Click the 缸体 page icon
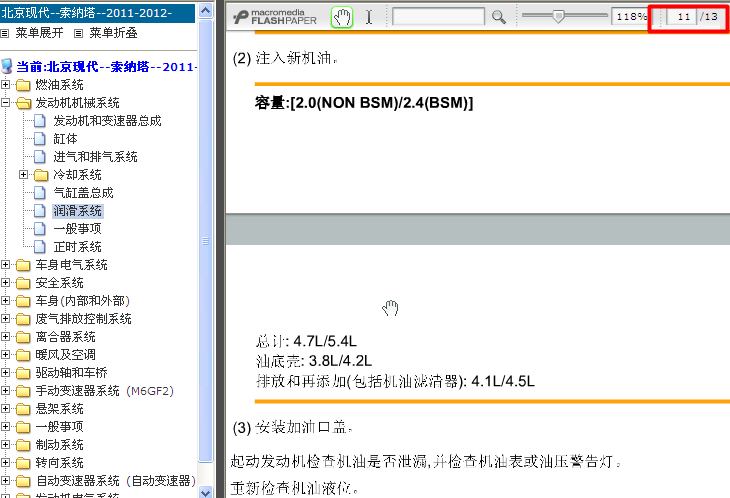 click(x=40, y=139)
